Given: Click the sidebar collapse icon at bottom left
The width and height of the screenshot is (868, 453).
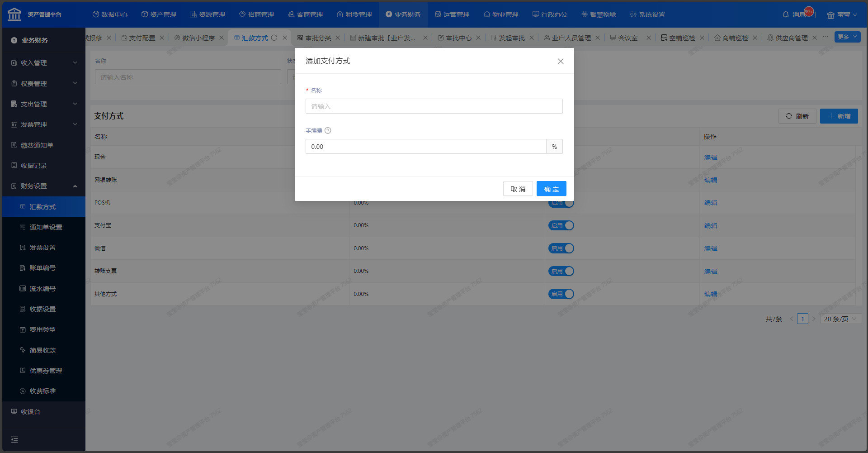Looking at the screenshot, I should [x=14, y=439].
